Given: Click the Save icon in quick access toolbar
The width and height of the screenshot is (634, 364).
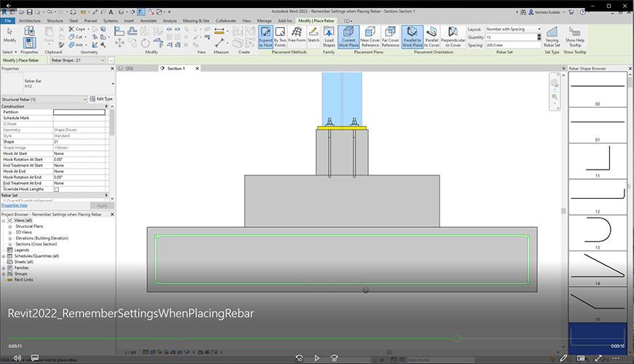Looking at the screenshot, I should click(x=30, y=12).
